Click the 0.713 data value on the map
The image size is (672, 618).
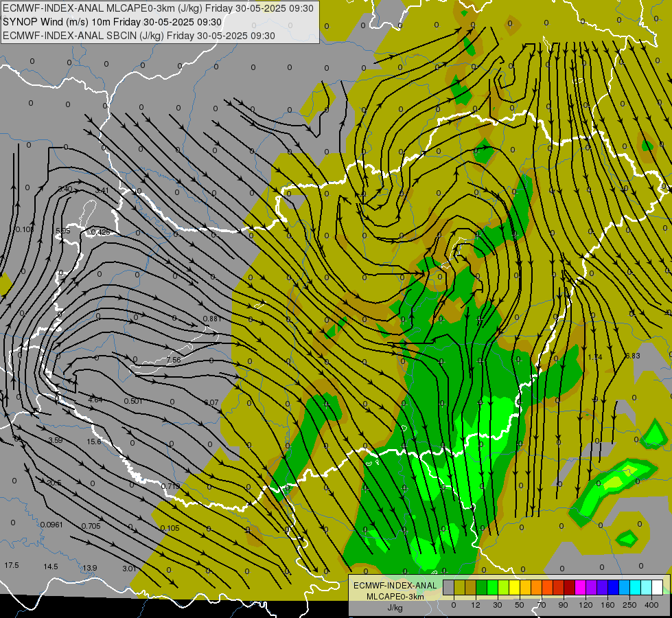pyautogui.click(x=170, y=486)
